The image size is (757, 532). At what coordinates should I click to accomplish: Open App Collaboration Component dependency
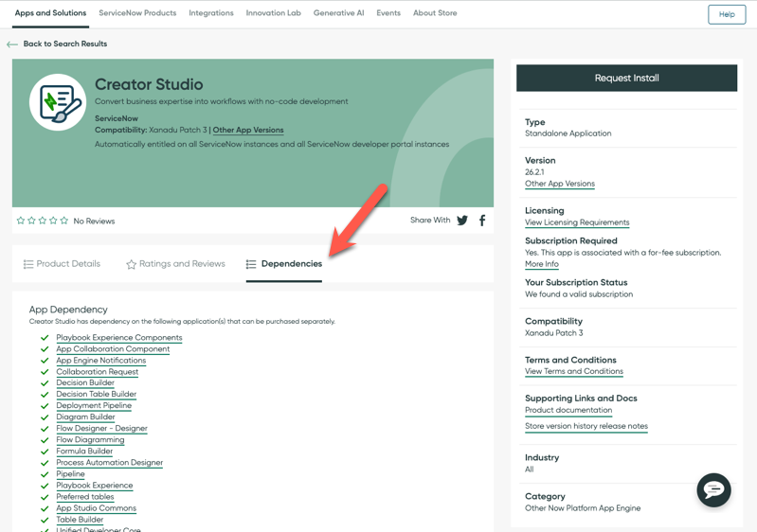pos(113,348)
